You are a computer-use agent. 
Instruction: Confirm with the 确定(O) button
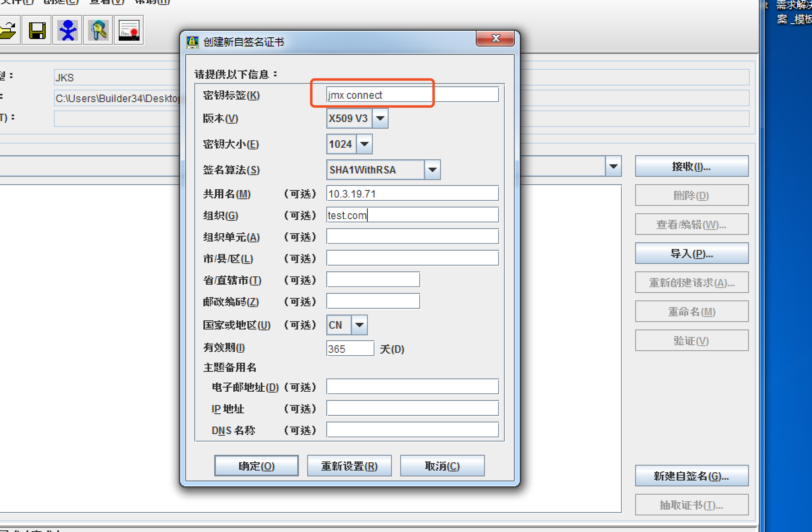(x=256, y=466)
